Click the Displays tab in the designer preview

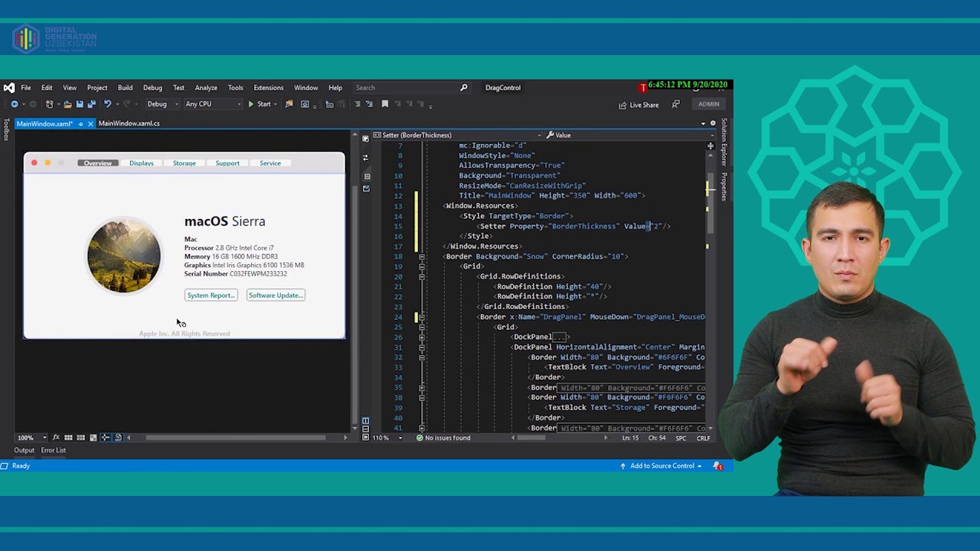tap(142, 163)
